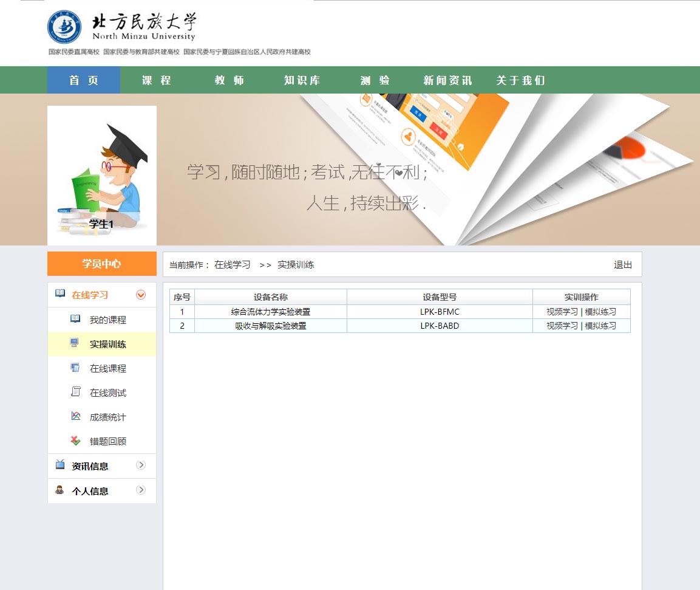This screenshot has height=590, width=700.
Task: Collapse the 在线学习 section arrow
Action: (141, 295)
